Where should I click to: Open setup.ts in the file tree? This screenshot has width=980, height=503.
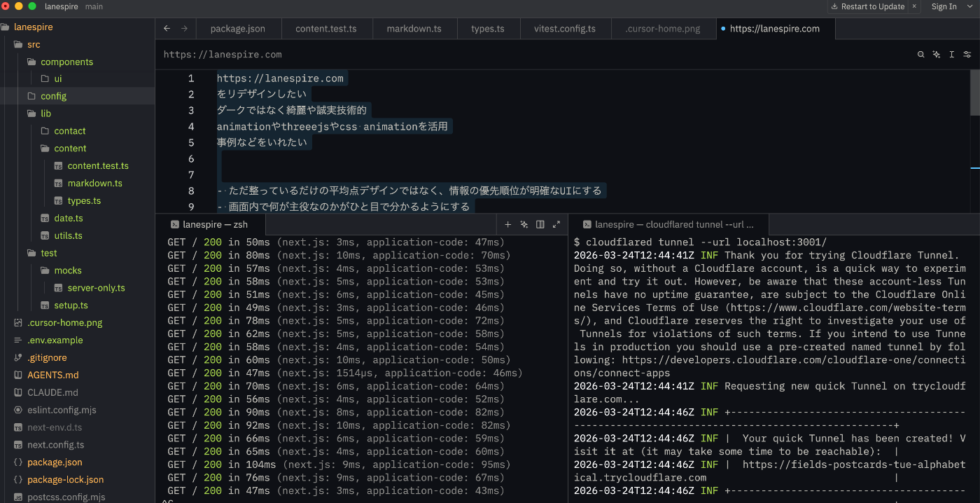click(71, 305)
